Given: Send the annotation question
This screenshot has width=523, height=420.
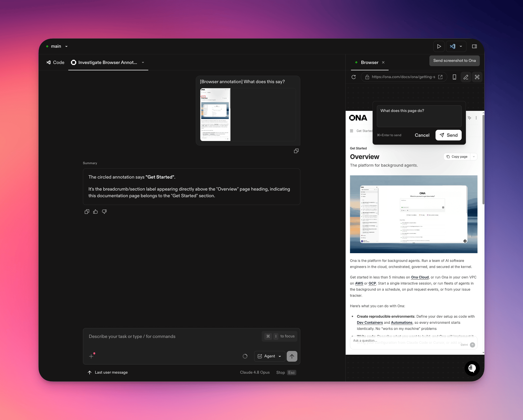Looking at the screenshot, I should [x=449, y=135].
